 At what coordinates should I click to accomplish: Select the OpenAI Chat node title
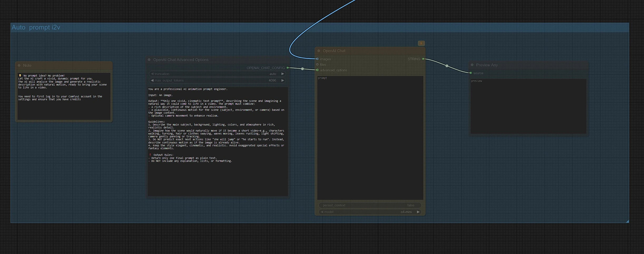334,51
